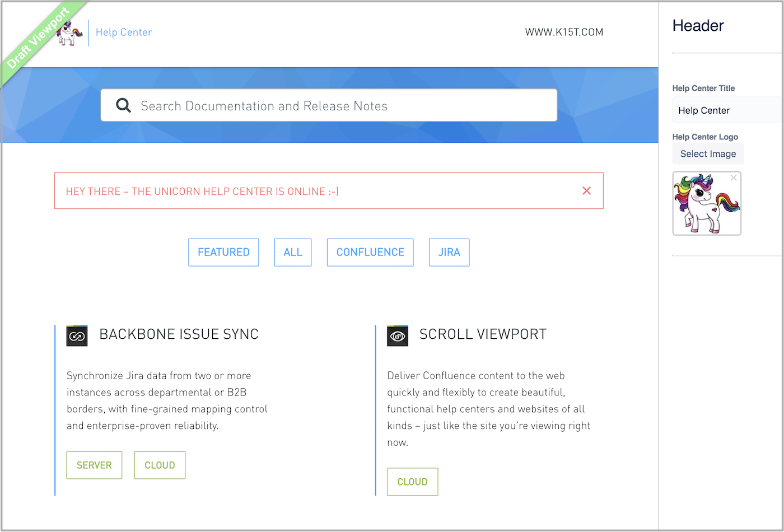Screen dimensions: 784x532
Task: Focus the Search Documentation and Release Notes field
Action: pyautogui.click(x=336, y=105)
